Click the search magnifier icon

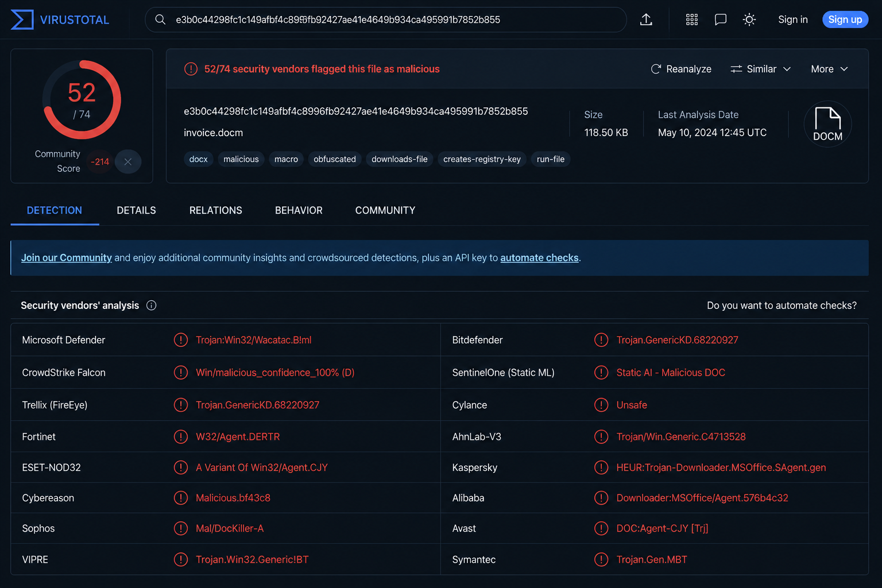tap(161, 20)
